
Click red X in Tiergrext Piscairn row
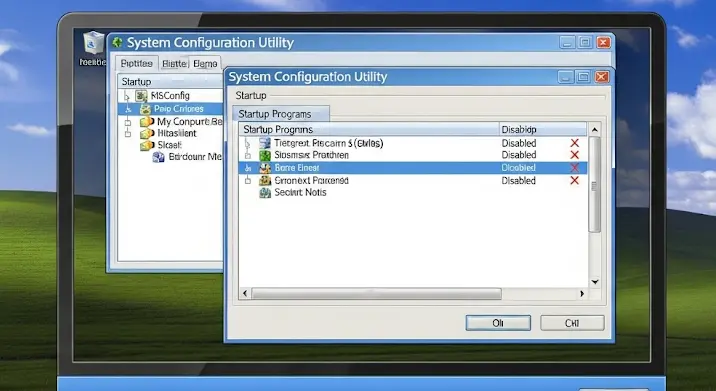pos(574,143)
